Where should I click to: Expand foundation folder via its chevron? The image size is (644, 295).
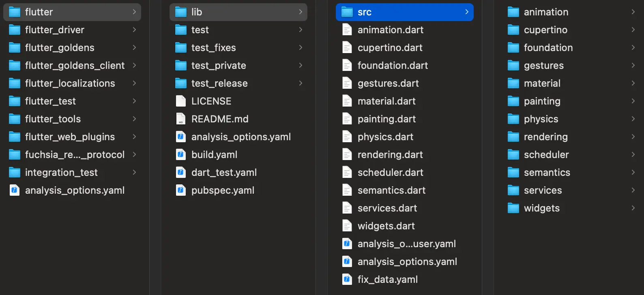(633, 48)
